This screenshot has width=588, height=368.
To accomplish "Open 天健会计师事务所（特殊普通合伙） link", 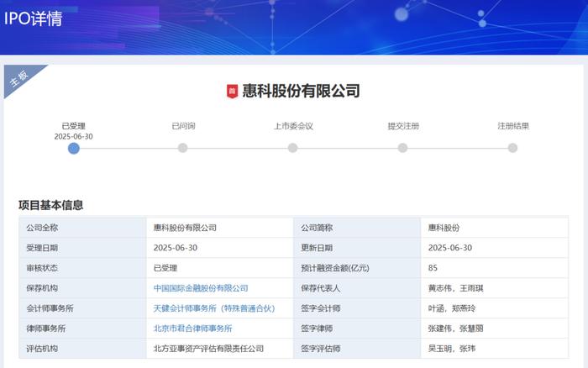I will point(214,308).
